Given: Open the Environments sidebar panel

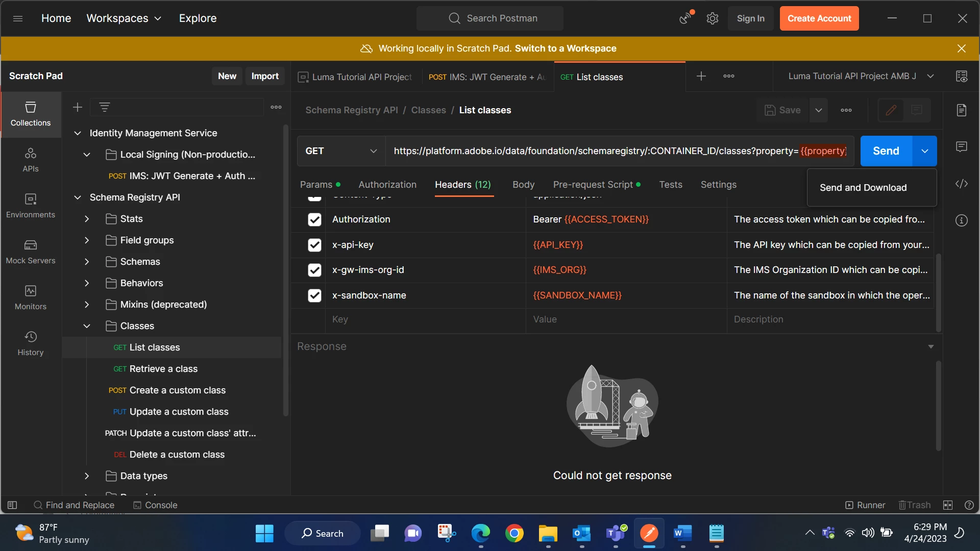Looking at the screenshot, I should [x=31, y=206].
